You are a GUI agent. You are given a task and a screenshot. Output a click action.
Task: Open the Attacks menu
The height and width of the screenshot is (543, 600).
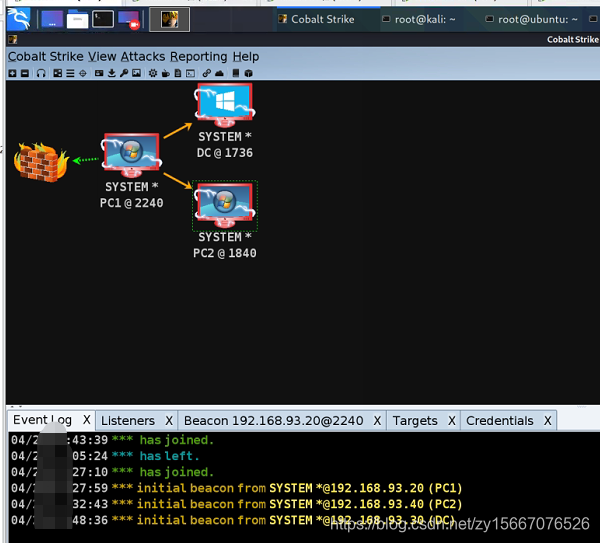pos(143,57)
